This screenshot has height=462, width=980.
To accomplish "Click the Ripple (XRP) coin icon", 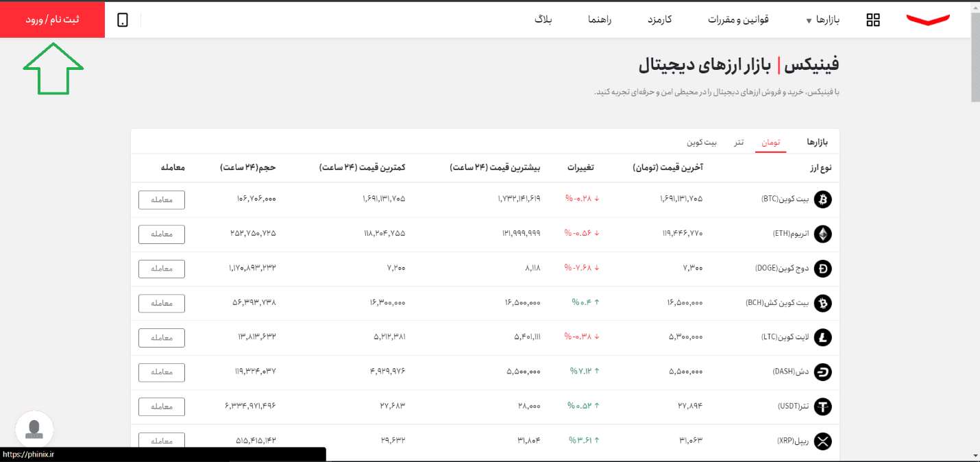I will coord(822,441).
